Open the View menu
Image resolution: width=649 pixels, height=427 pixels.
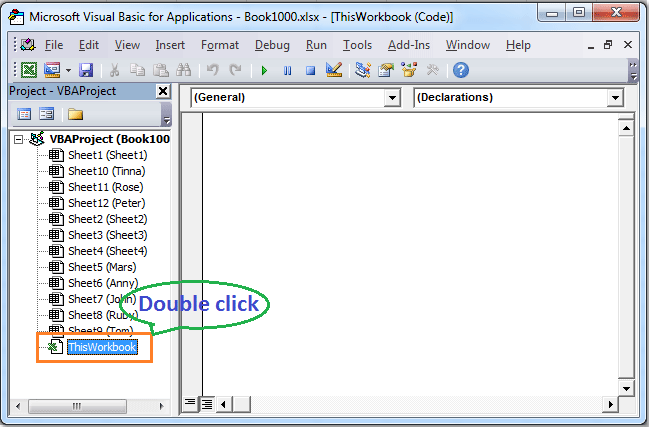[x=127, y=45]
